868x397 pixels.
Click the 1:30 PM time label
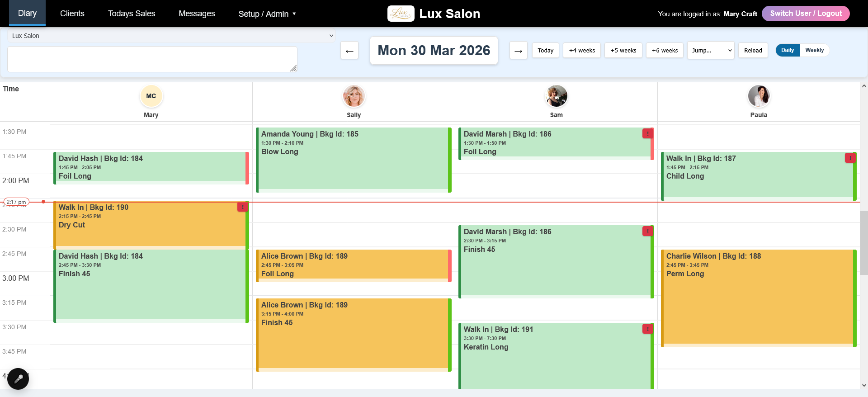14,132
